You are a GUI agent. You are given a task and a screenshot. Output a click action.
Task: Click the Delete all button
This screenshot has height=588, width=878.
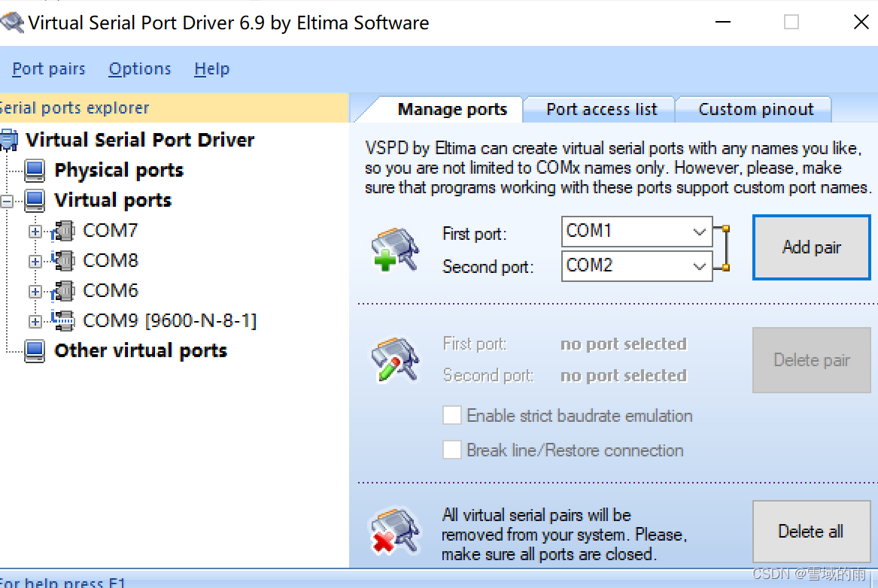pos(811,531)
